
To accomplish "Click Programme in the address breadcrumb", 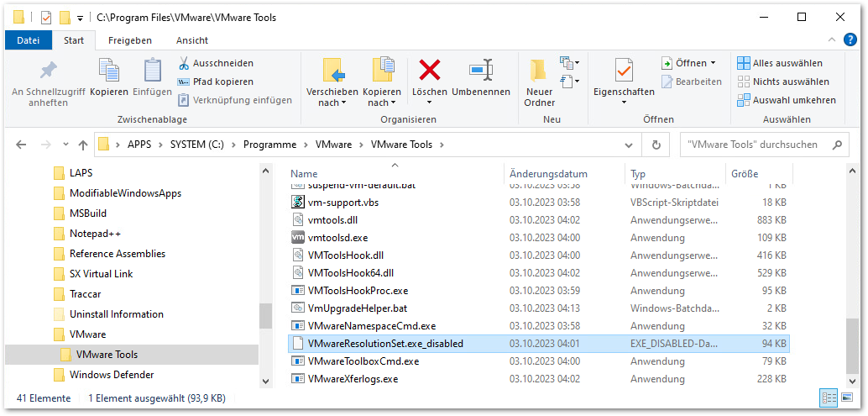I will [x=269, y=145].
